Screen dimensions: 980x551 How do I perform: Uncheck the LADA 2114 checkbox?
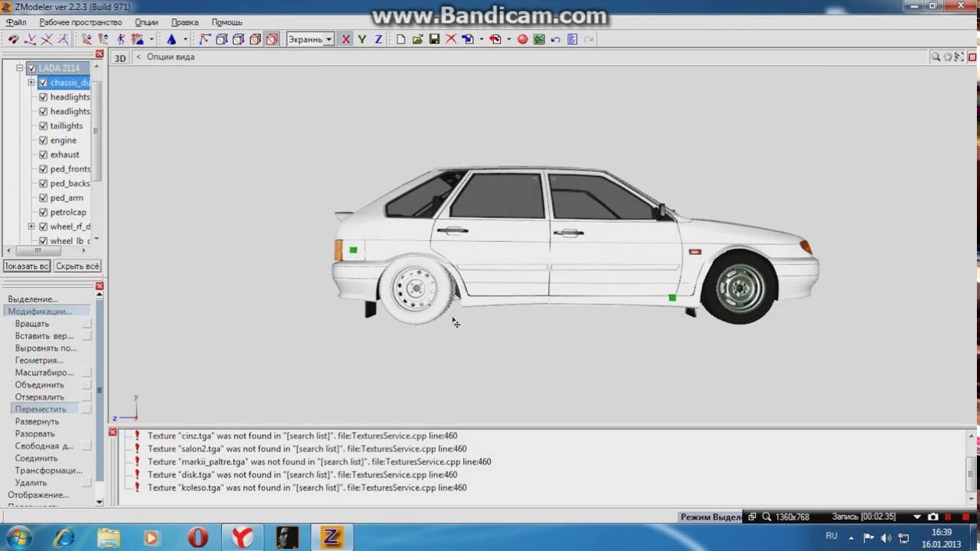click(x=31, y=68)
